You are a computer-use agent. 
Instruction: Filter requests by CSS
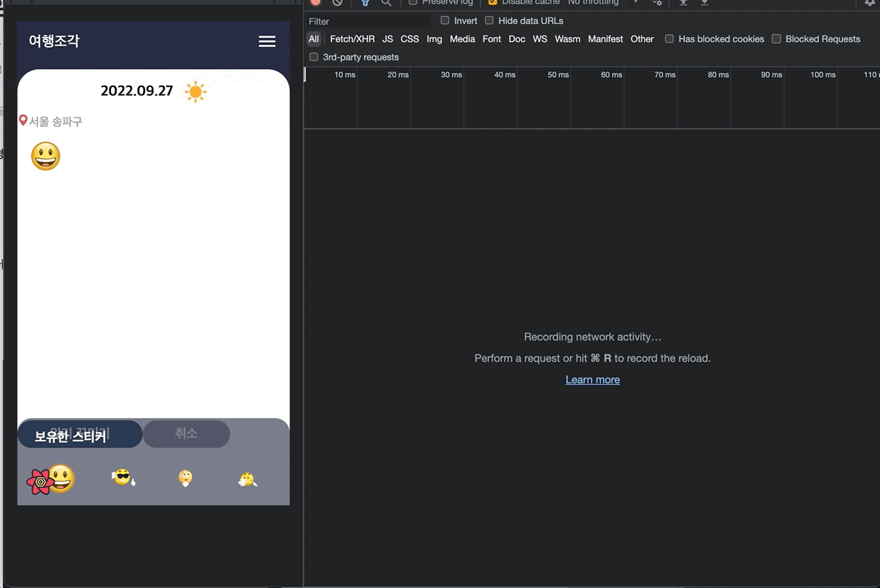[x=410, y=39]
